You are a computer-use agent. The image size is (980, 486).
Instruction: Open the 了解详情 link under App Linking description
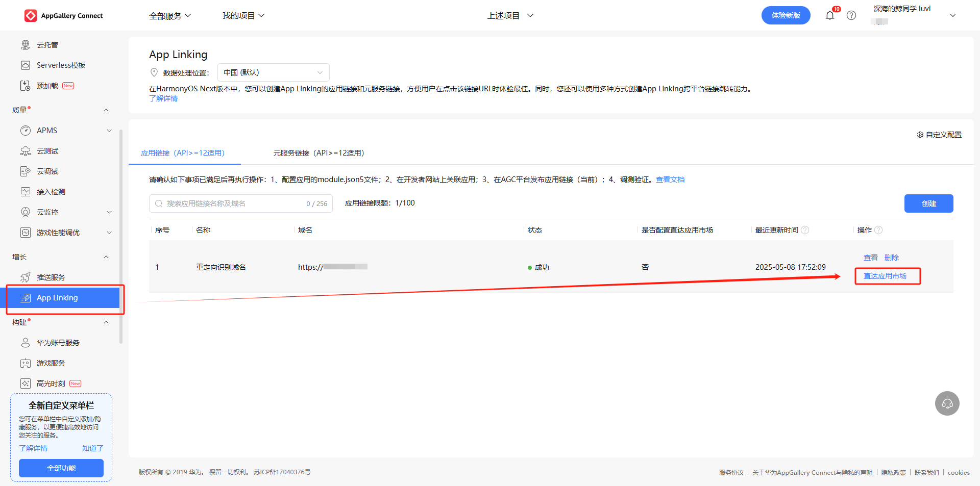pyautogui.click(x=163, y=98)
